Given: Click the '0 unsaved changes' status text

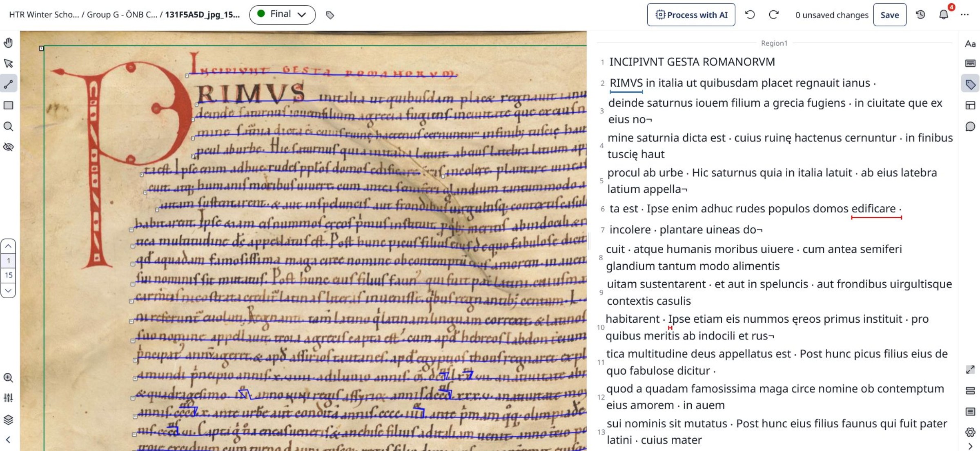Looking at the screenshot, I should (831, 15).
